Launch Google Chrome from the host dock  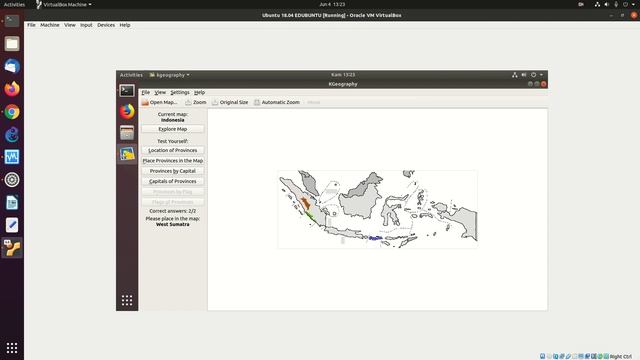(x=12, y=112)
